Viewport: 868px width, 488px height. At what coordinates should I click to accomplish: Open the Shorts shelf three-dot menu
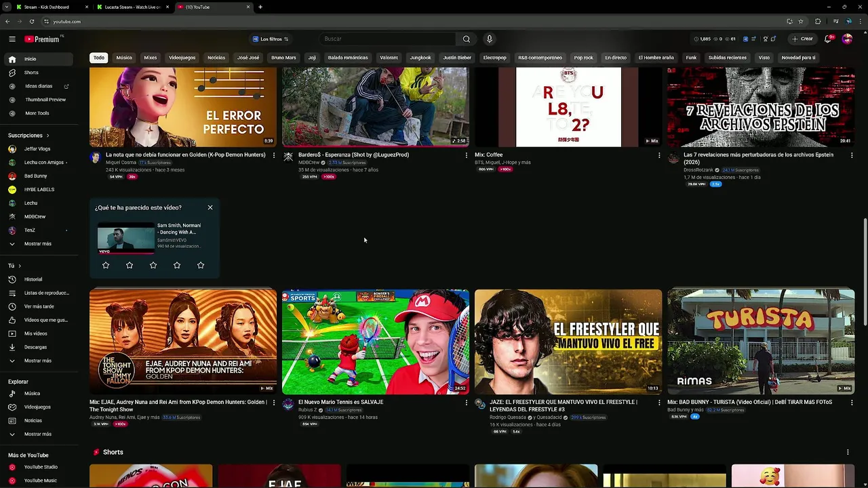[x=848, y=452]
